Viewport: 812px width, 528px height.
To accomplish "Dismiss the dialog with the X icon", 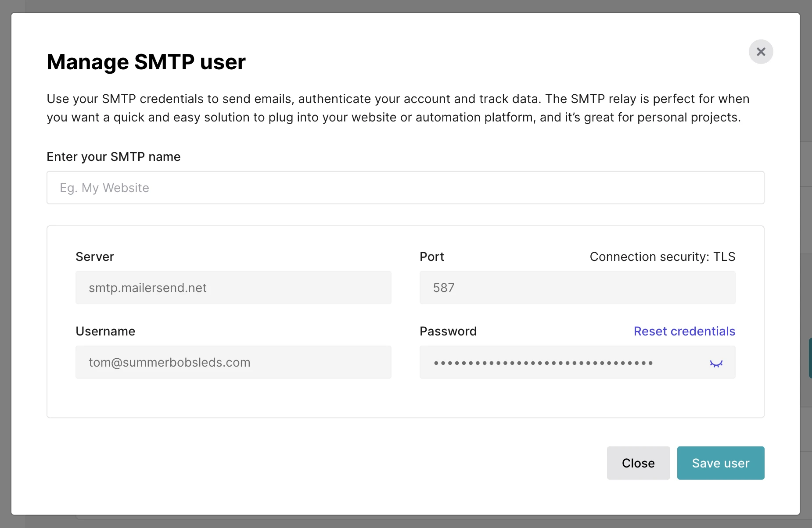I will [761, 52].
